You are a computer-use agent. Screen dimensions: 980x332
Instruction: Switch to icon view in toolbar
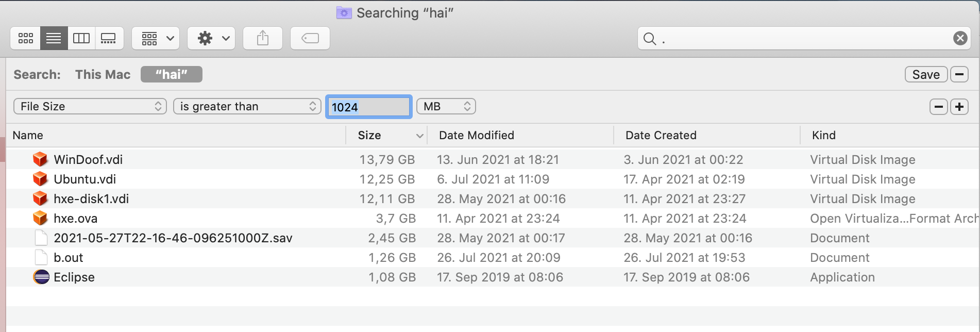[x=26, y=38]
